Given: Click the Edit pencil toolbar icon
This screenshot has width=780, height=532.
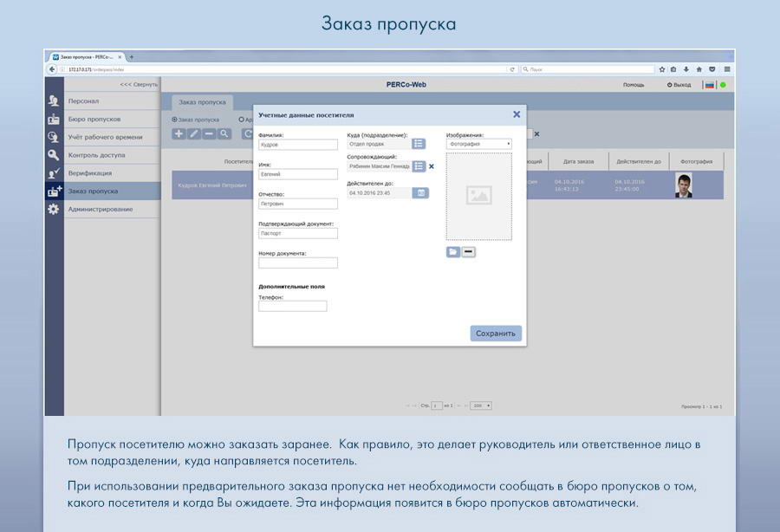Looking at the screenshot, I should pos(194,133).
